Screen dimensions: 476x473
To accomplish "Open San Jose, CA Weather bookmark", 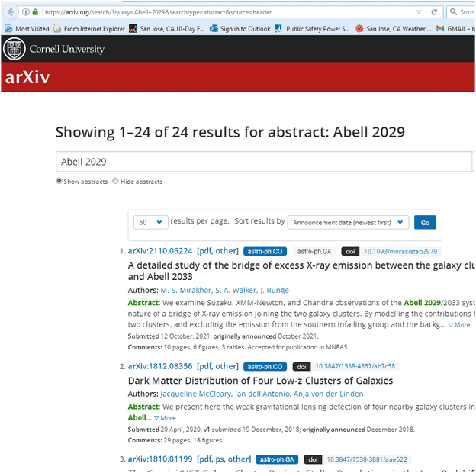I will click(x=393, y=29).
